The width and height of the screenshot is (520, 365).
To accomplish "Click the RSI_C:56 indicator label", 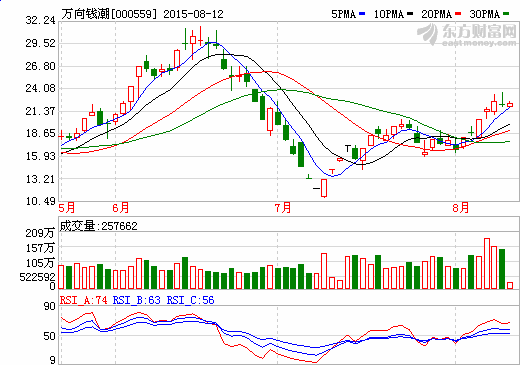I will [x=190, y=300].
